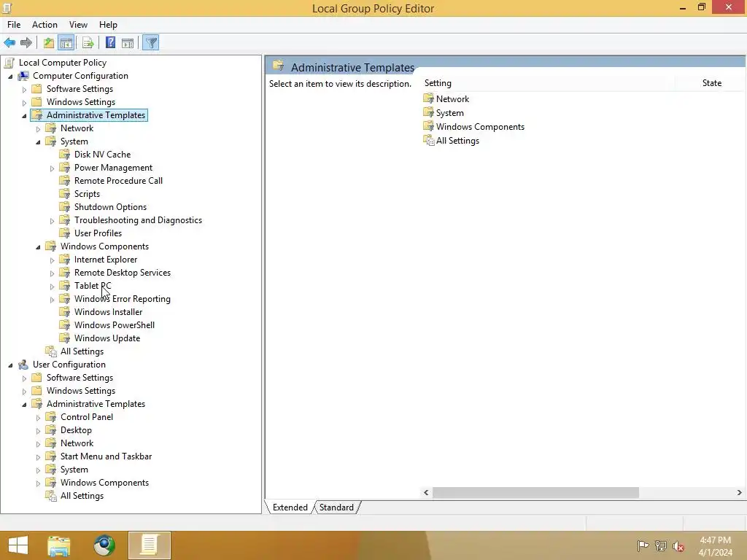Select the Windows Components folder icon in the Setting list
Viewport: 747px width, 560px height.
(x=428, y=127)
